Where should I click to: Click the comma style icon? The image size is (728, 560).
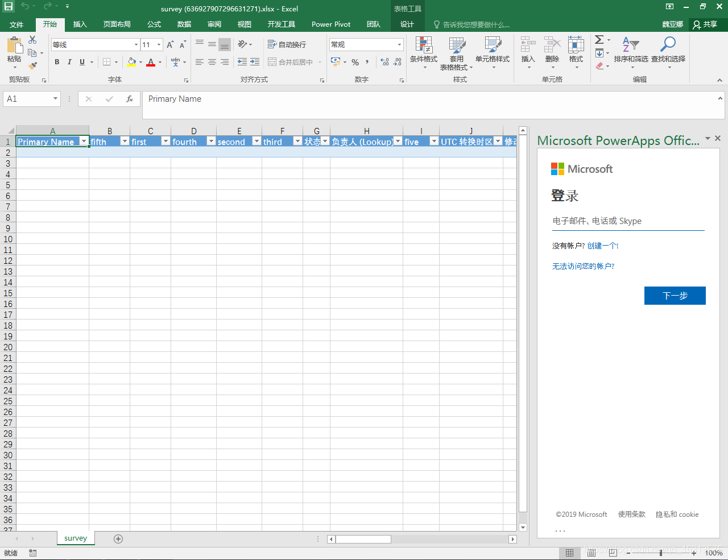pyautogui.click(x=367, y=62)
